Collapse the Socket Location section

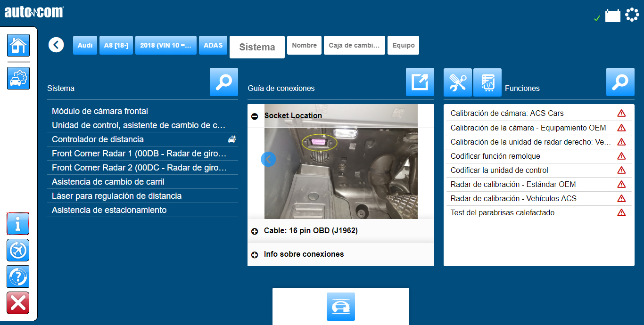[255, 116]
